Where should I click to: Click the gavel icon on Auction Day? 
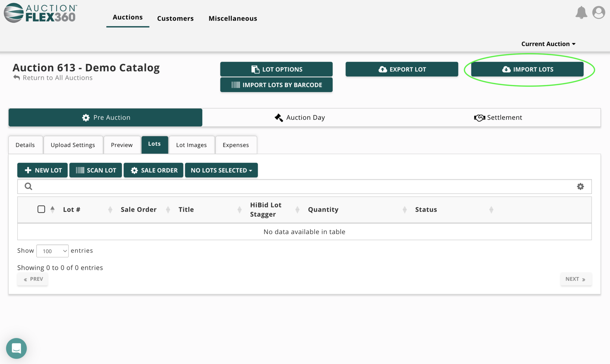click(278, 117)
